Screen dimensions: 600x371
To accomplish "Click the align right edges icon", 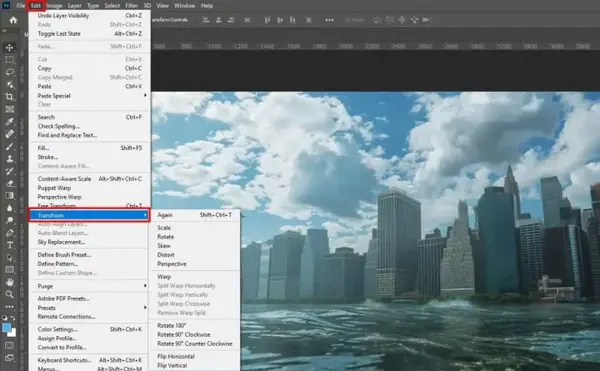I will click(231, 20).
